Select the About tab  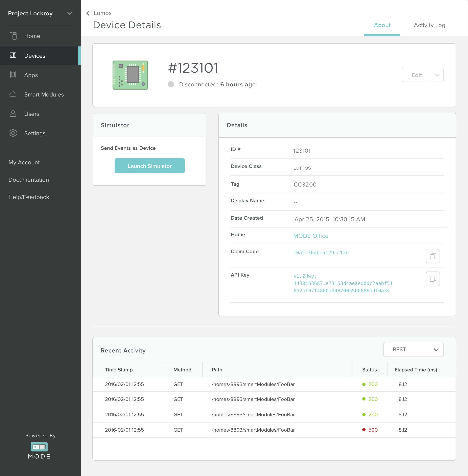click(x=382, y=25)
